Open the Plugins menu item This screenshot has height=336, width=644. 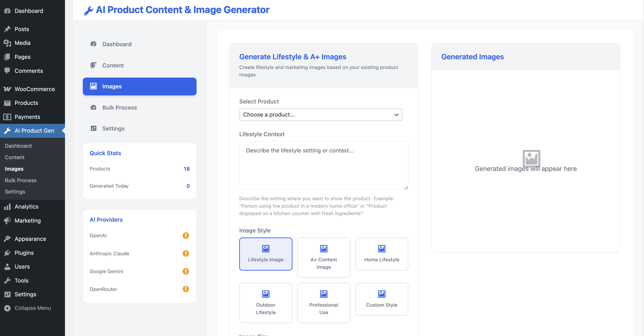tap(24, 253)
